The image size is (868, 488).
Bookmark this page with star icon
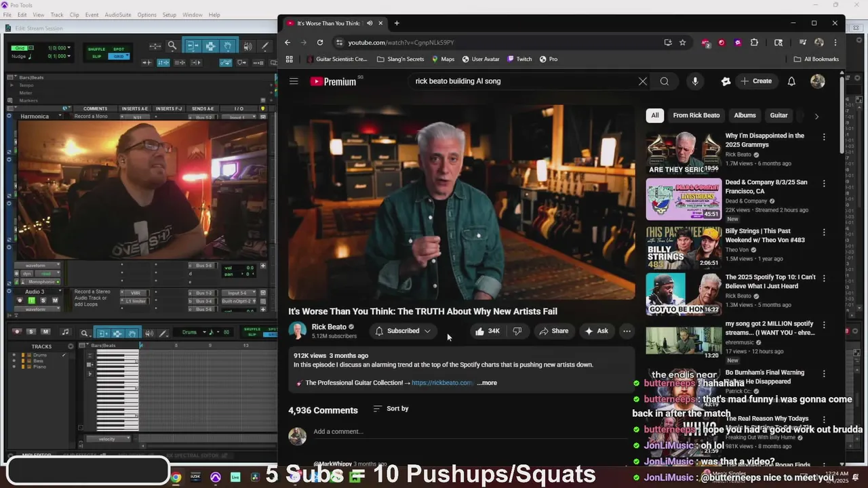point(683,42)
